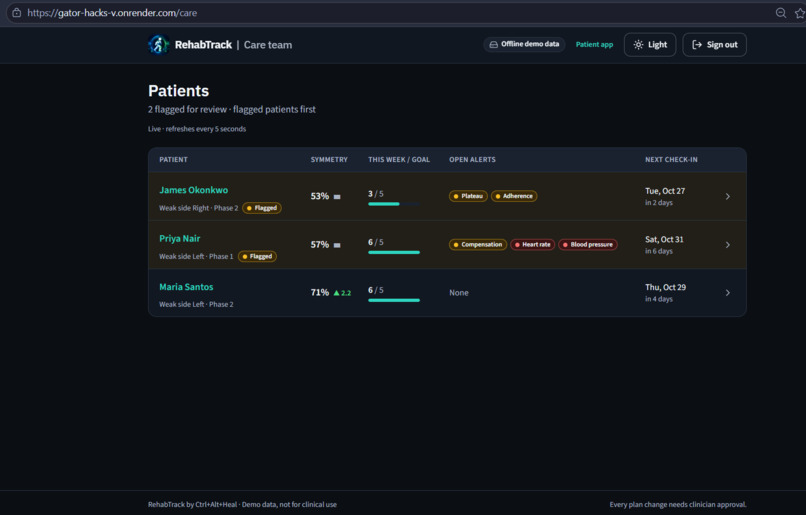The width and height of the screenshot is (806, 515).
Task: Click the bookmark star icon
Action: (x=800, y=13)
